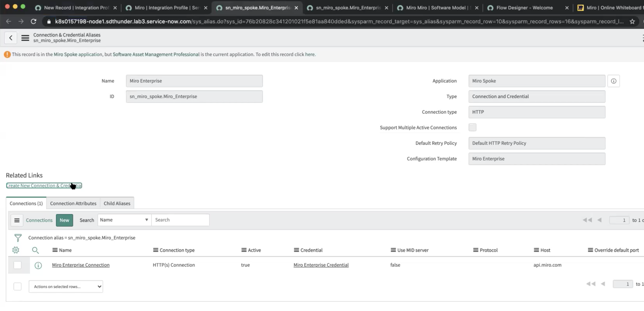Click bottom pagination page number box
The height and width of the screenshot is (311, 644).
(623, 284)
